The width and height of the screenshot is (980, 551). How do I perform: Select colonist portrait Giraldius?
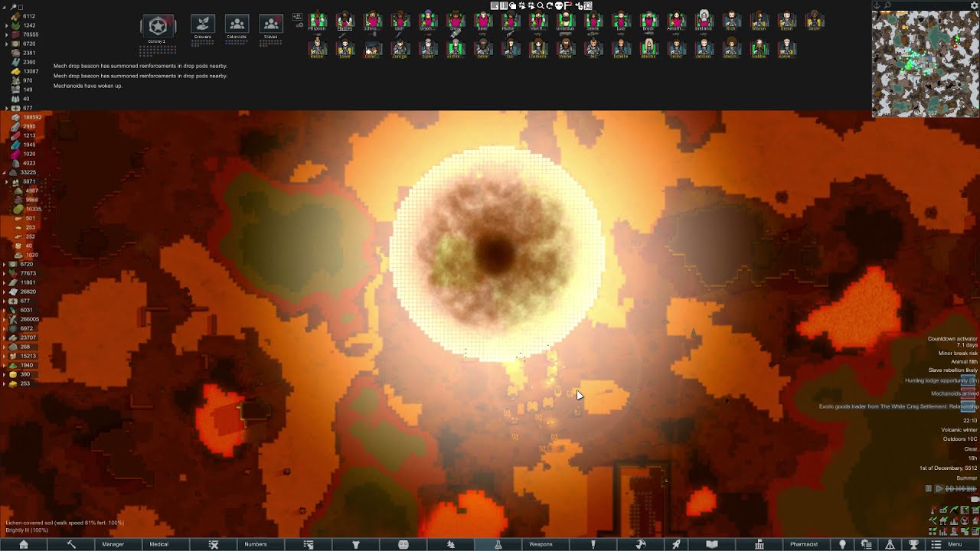[x=566, y=21]
